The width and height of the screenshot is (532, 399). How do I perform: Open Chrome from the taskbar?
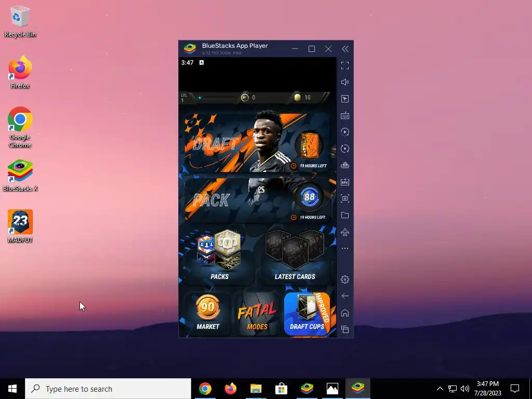tap(205, 389)
